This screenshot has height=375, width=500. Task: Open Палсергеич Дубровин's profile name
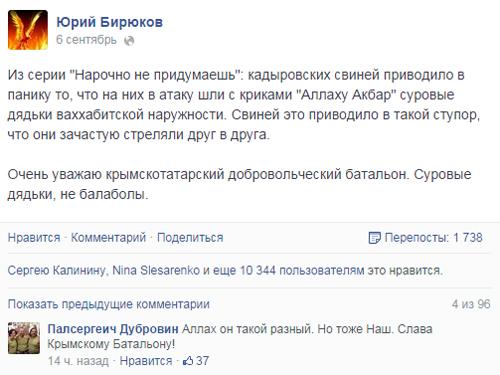pyautogui.click(x=113, y=329)
